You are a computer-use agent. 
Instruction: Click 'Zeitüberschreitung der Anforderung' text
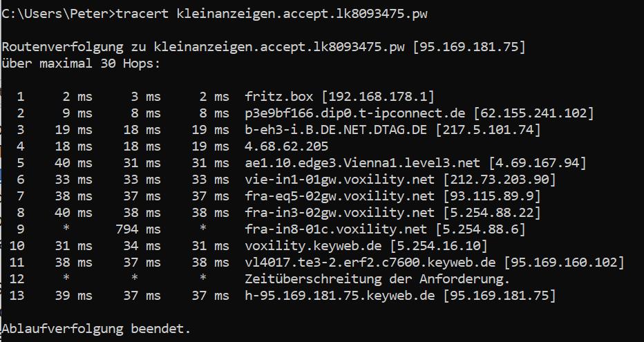click(377, 279)
